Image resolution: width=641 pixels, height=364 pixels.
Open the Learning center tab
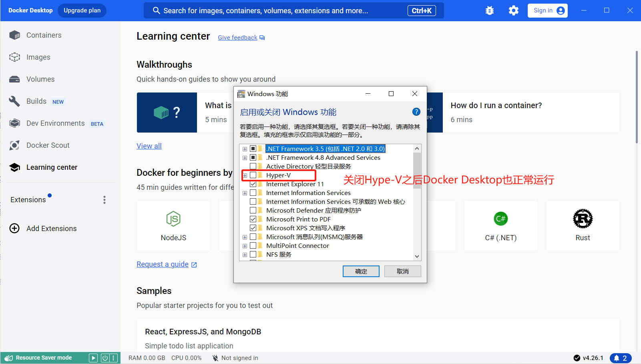[x=52, y=167]
